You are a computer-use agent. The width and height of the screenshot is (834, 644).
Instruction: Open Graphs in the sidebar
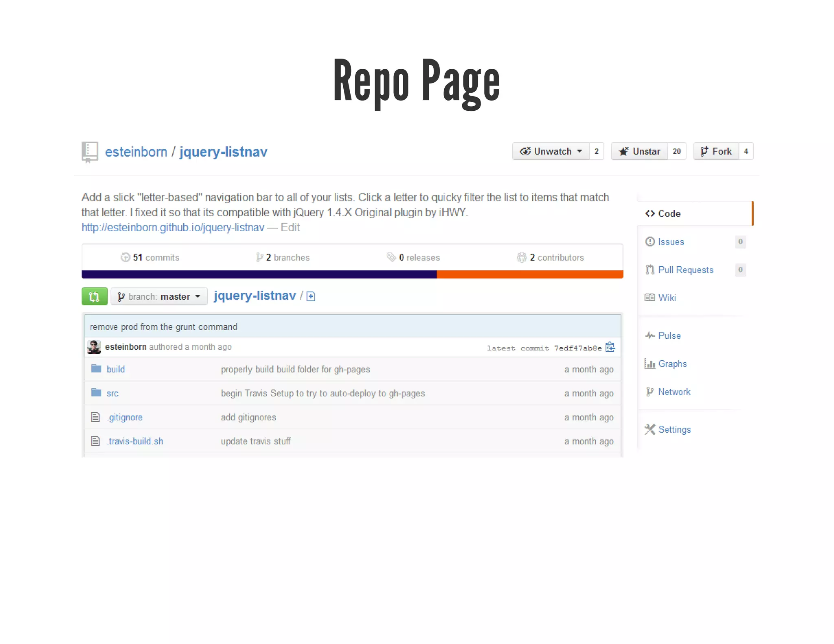coord(672,364)
